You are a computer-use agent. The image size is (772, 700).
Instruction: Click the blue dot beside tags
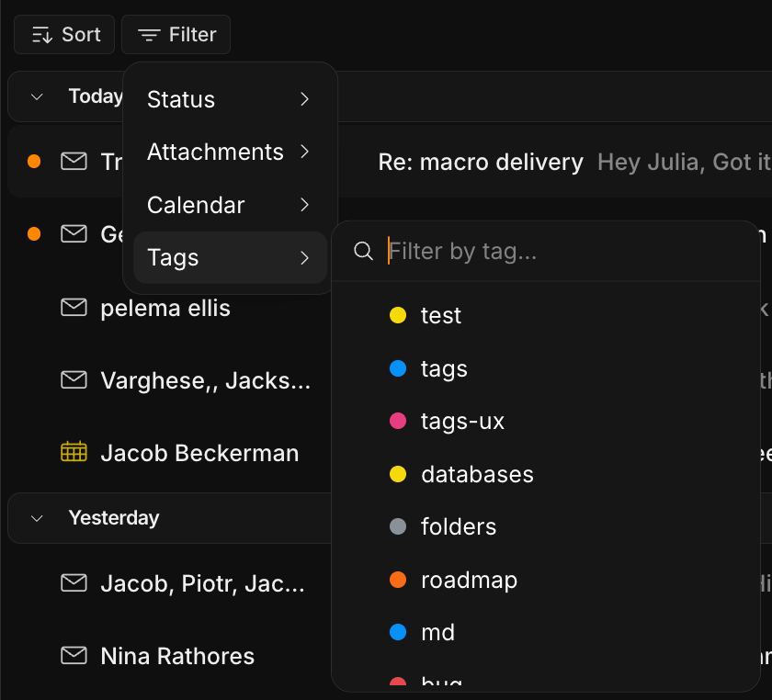coord(398,368)
